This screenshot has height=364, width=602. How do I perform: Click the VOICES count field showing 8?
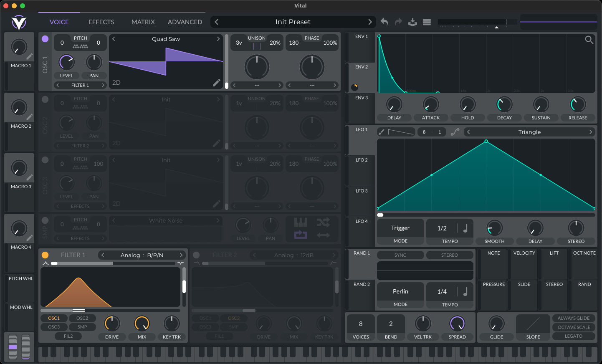click(x=361, y=324)
